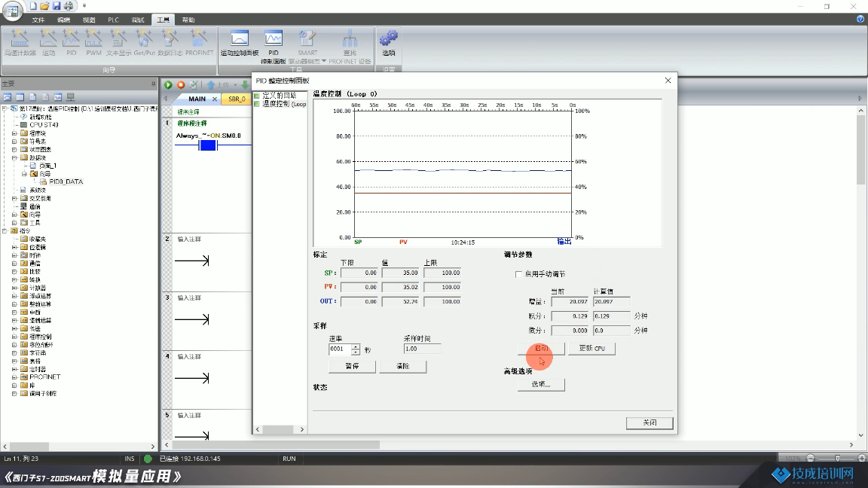The height and width of the screenshot is (488, 868).
Task: Collapse the 指令 instruction tree root
Action: (5, 230)
